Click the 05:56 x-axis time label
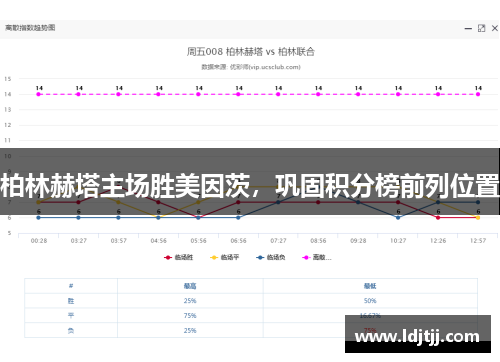 click(199, 241)
